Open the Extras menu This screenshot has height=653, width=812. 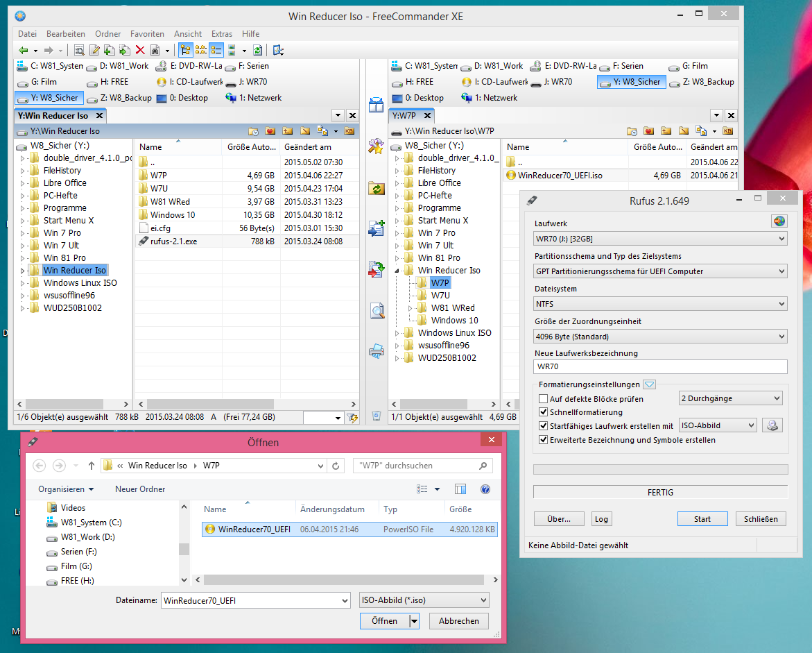[222, 34]
